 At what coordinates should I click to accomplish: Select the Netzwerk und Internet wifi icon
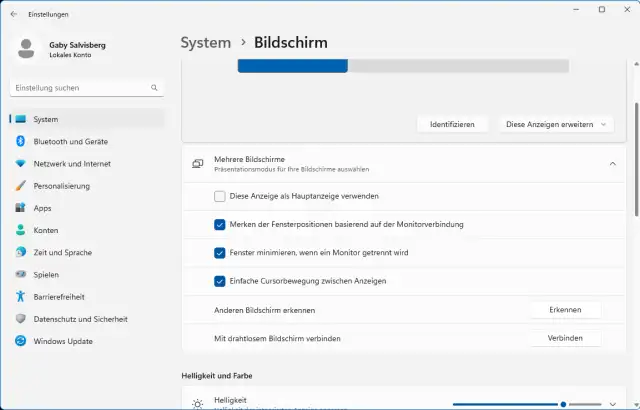pos(20,163)
